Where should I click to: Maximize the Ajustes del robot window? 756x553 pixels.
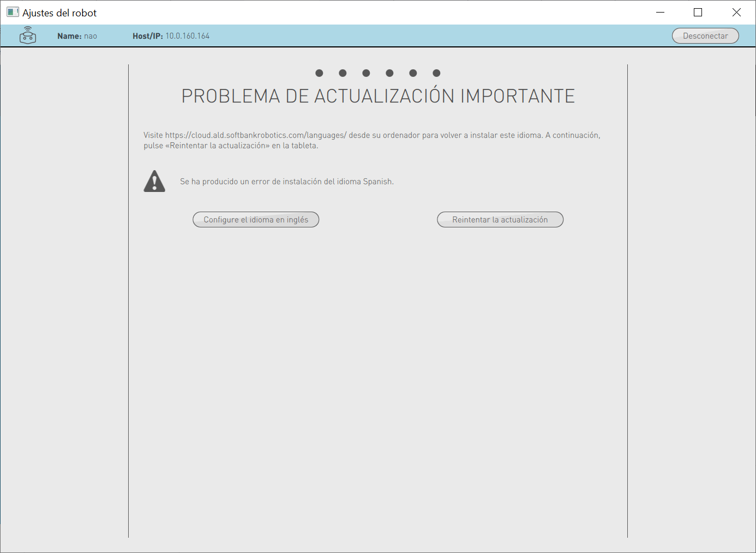click(x=698, y=13)
